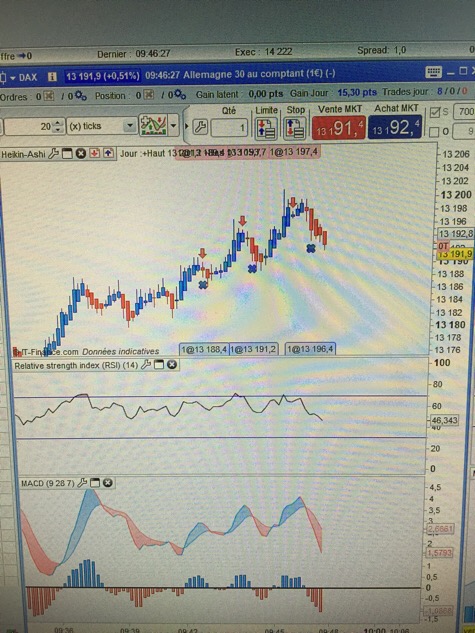Sell at market with Vente MKT button
This screenshot has height=633, width=475.
pyautogui.click(x=339, y=128)
